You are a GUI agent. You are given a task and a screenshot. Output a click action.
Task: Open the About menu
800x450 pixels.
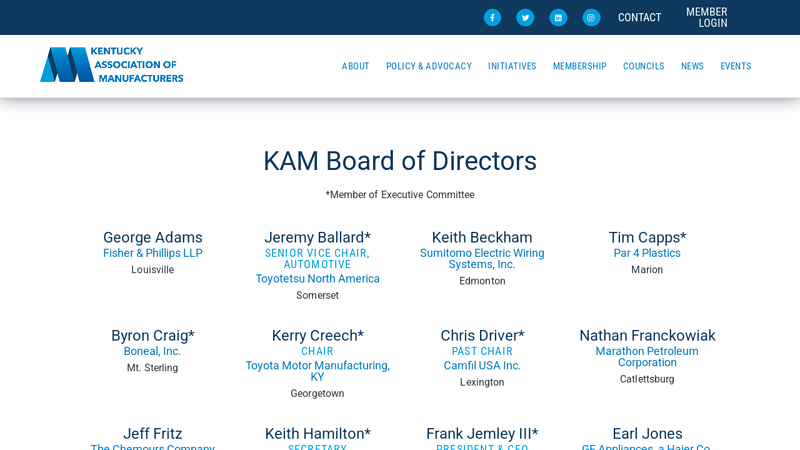pyautogui.click(x=356, y=66)
